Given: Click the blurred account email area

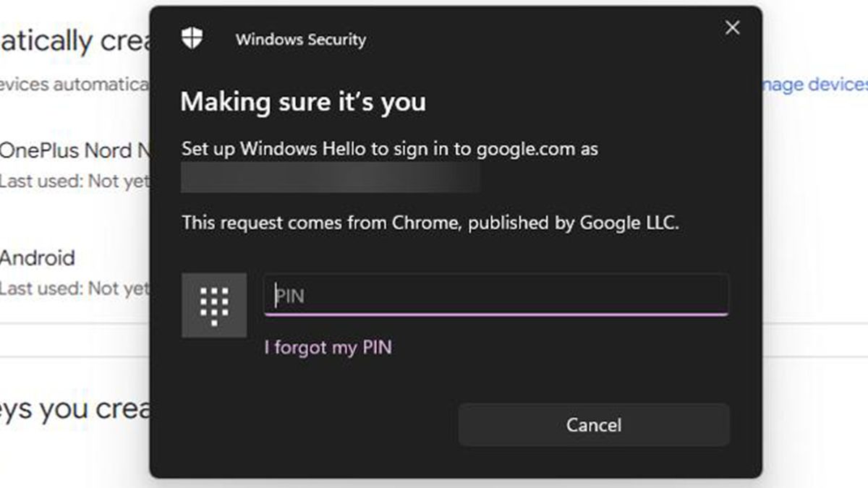Looking at the screenshot, I should click(331, 176).
